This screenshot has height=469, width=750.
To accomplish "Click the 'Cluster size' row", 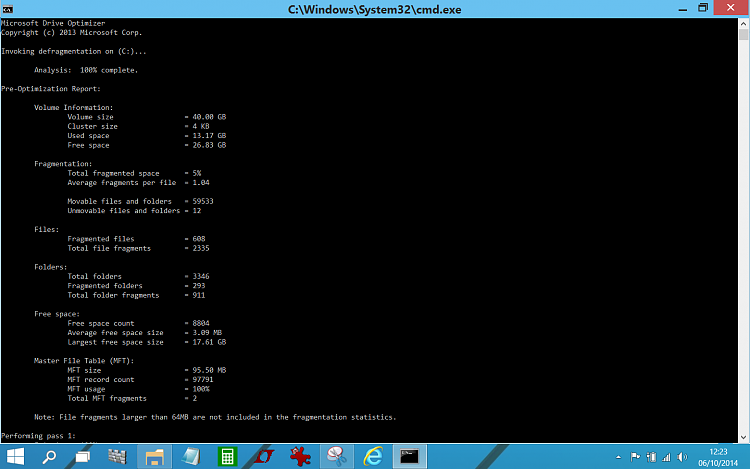I will [139, 126].
